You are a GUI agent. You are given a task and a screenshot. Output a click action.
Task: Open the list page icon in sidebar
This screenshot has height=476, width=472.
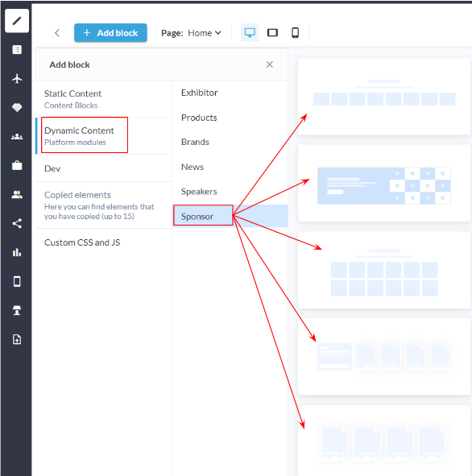coord(17,49)
